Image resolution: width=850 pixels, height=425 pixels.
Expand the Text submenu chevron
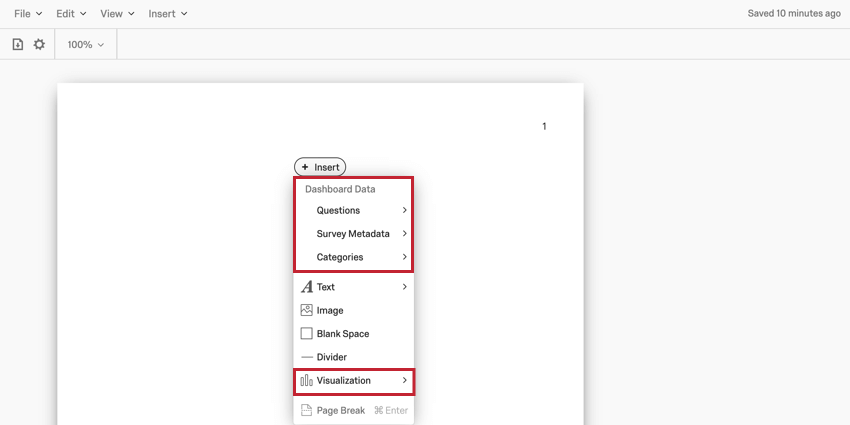[404, 287]
